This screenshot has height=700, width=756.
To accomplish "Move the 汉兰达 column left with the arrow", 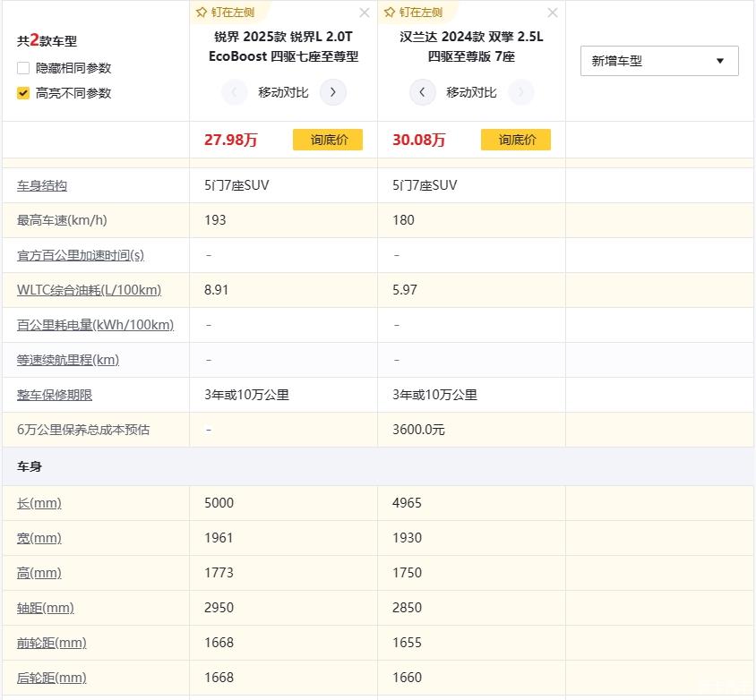I will (x=423, y=92).
